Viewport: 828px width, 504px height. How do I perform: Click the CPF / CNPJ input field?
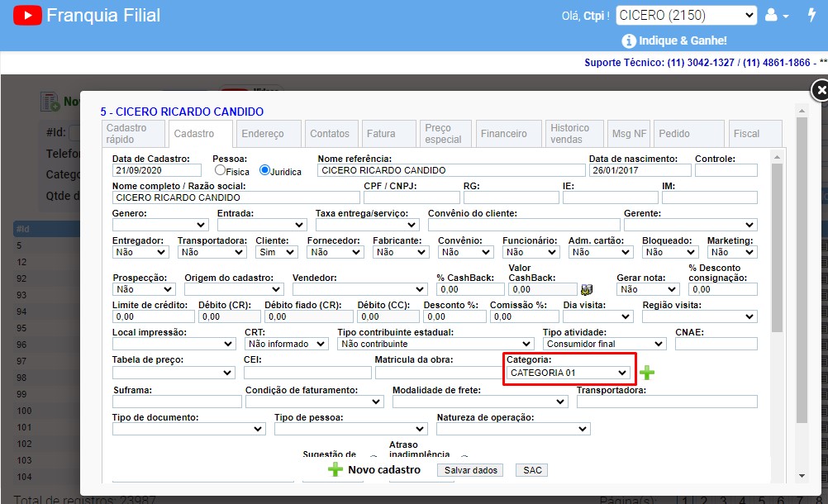(412, 197)
